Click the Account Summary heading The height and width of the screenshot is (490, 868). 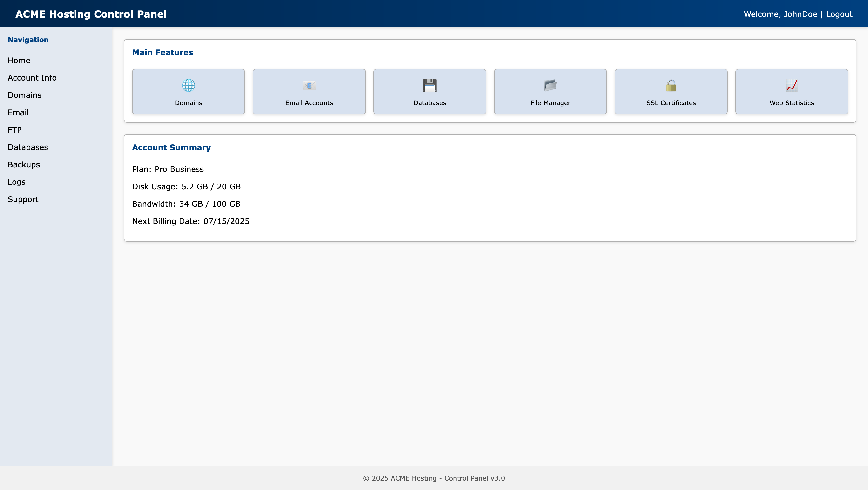pyautogui.click(x=171, y=147)
